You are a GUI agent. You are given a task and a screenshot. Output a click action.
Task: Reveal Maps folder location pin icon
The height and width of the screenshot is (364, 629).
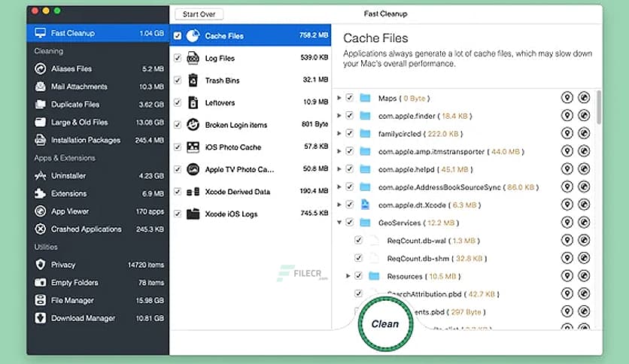[x=567, y=98]
